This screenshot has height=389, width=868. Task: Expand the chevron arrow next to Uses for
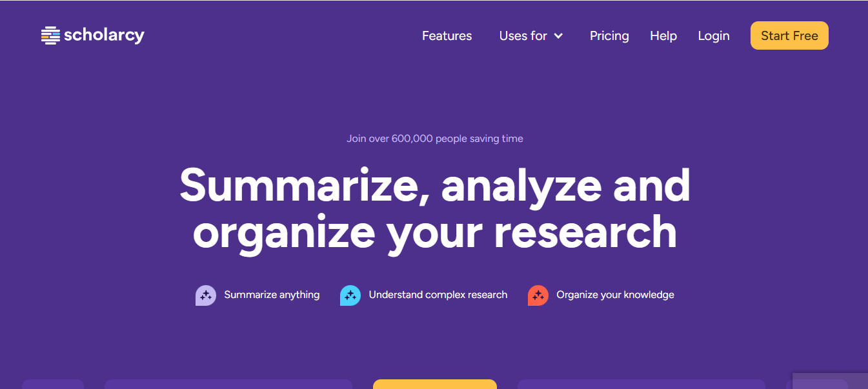[x=558, y=36]
